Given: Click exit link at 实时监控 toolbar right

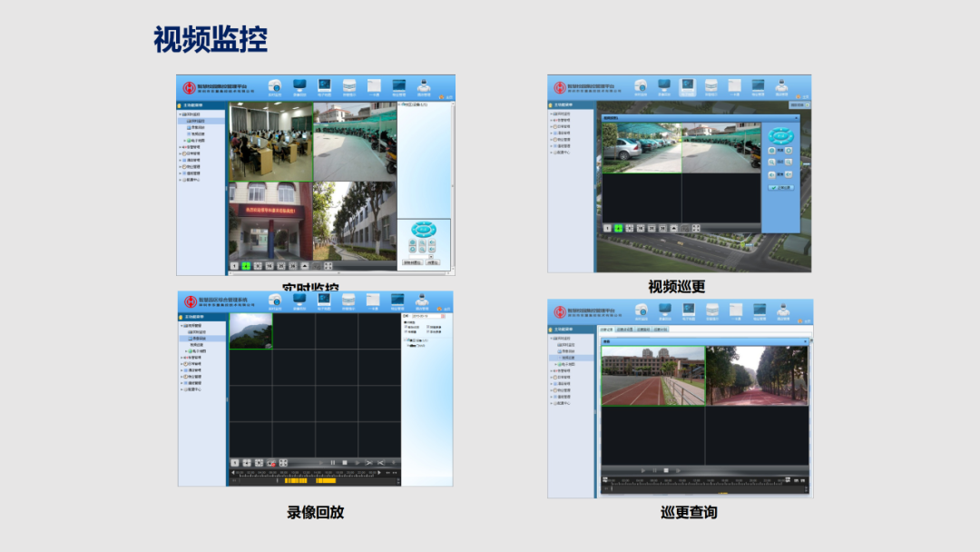Looking at the screenshot, I should (446, 97).
